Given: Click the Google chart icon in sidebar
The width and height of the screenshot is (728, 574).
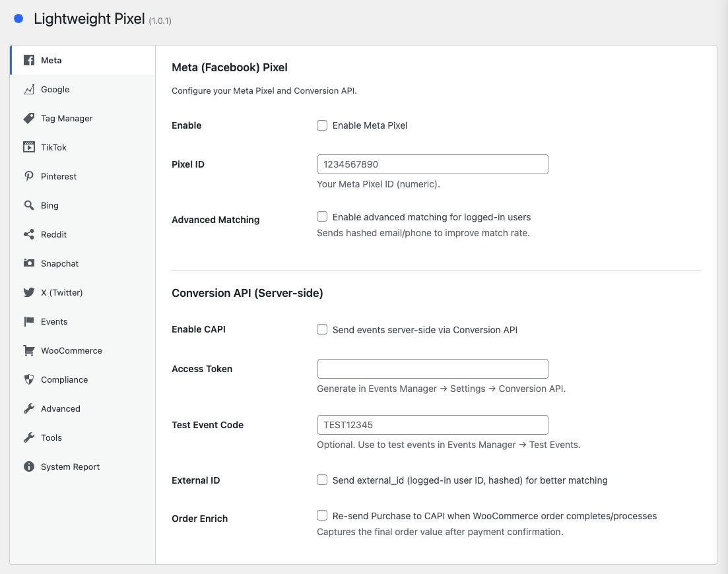Looking at the screenshot, I should (29, 90).
